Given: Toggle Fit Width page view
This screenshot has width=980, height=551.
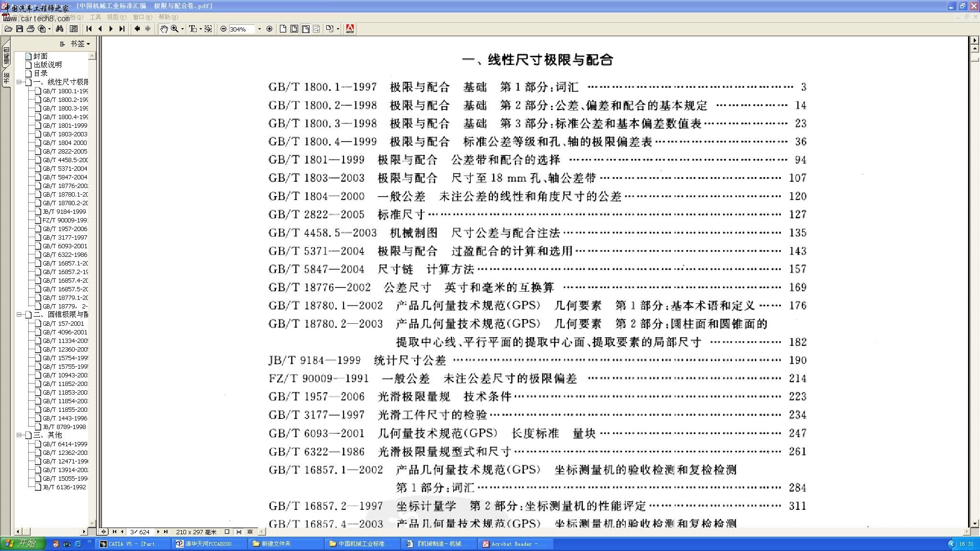Looking at the screenshot, I should 305,29.
